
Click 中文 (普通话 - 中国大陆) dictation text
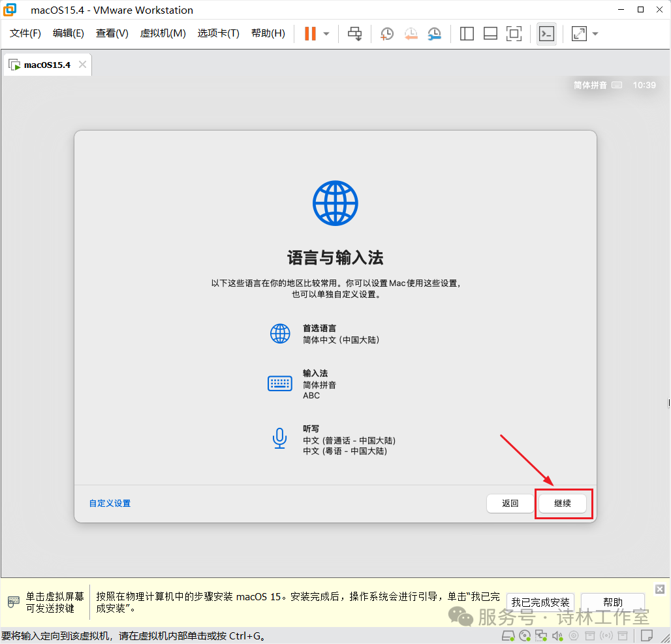tap(349, 441)
